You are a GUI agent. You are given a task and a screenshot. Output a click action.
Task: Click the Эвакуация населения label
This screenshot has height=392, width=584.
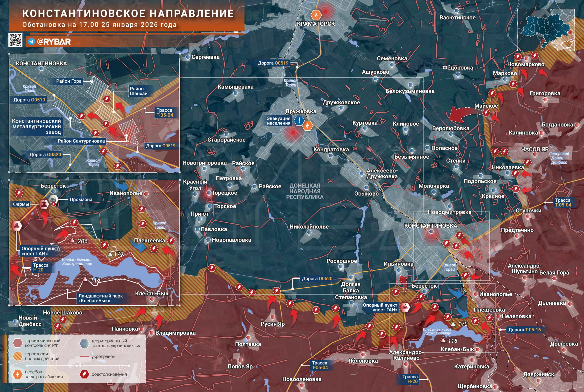coord(278,121)
